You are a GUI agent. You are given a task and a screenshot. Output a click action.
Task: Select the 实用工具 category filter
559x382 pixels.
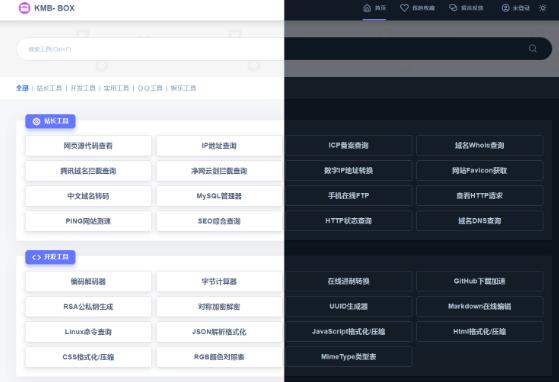coord(116,88)
